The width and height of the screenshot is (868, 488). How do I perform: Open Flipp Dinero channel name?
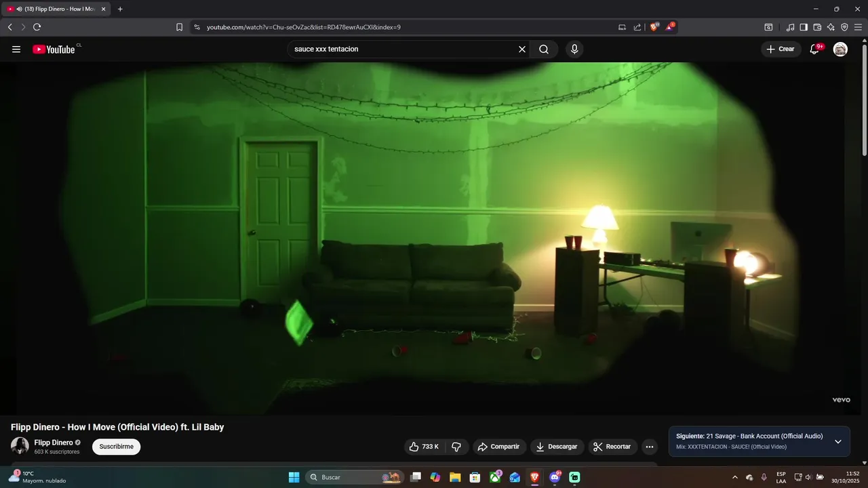point(54,443)
